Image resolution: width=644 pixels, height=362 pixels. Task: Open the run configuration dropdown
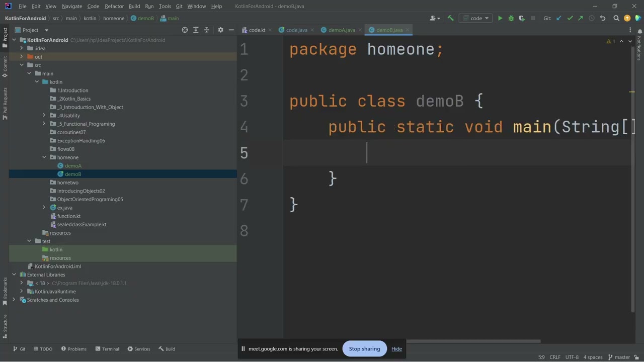click(475, 18)
